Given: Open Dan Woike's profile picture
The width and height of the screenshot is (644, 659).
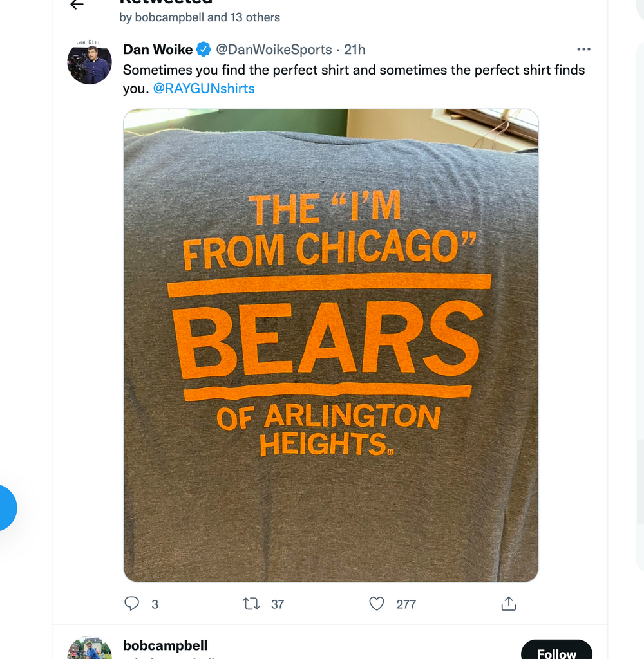Looking at the screenshot, I should pos(90,64).
